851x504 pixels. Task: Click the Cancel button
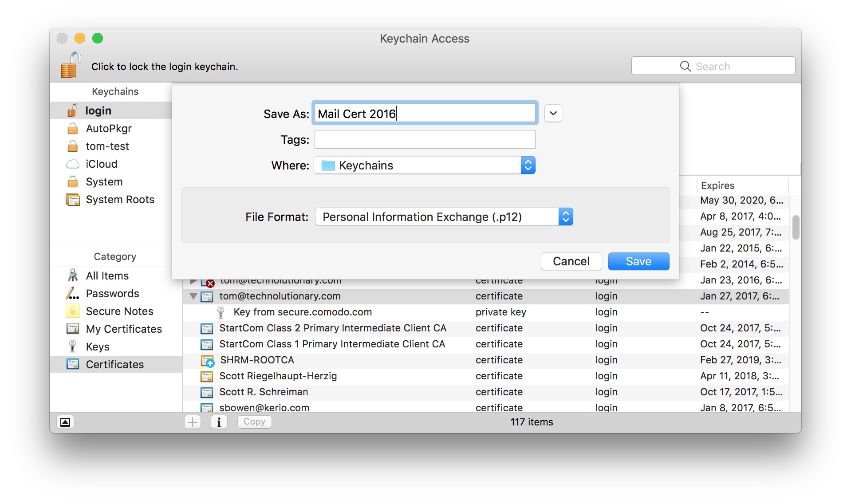pos(571,261)
